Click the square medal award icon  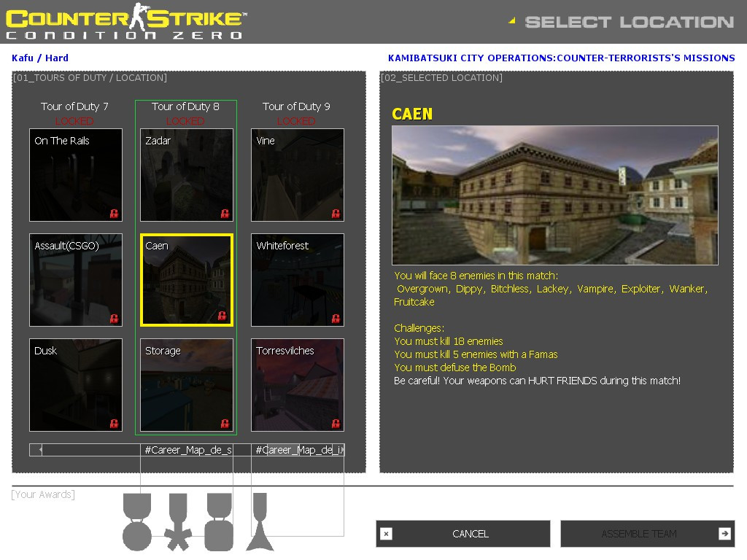coord(219,522)
